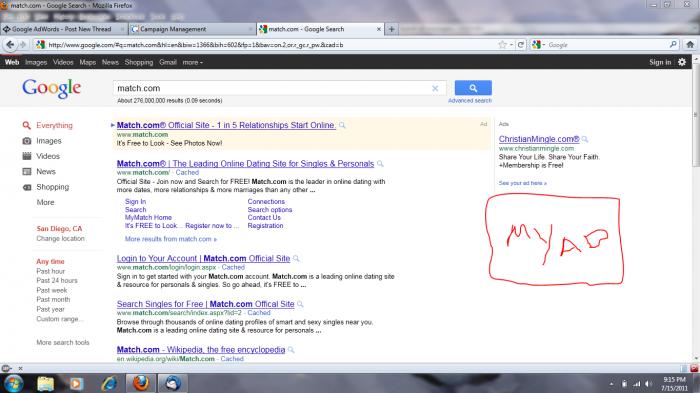This screenshot has width=700, height=393.
Task: Select Images in the left sidebar
Action: click(49, 141)
